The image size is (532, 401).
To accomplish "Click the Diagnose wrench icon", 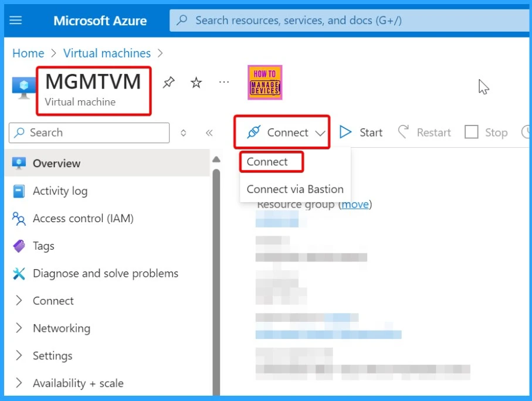I will coord(19,273).
